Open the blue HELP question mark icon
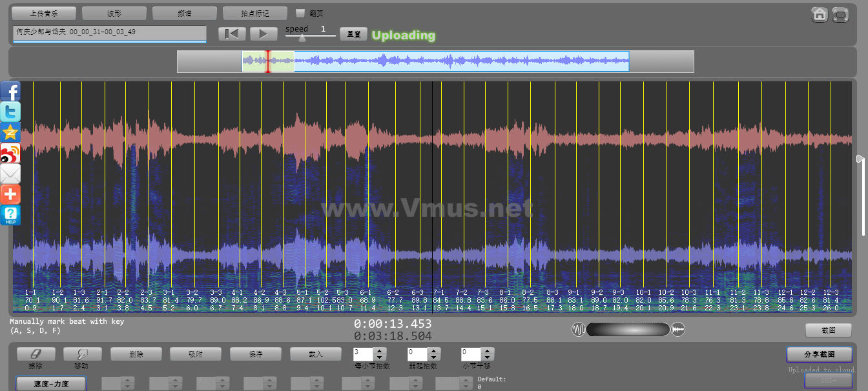Viewport: 868px width, 391px height. pyautogui.click(x=10, y=215)
